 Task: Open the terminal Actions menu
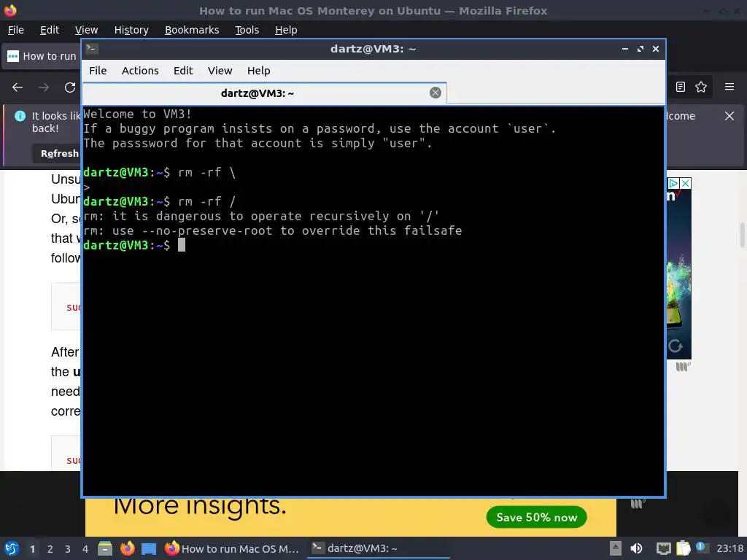pyautogui.click(x=140, y=71)
